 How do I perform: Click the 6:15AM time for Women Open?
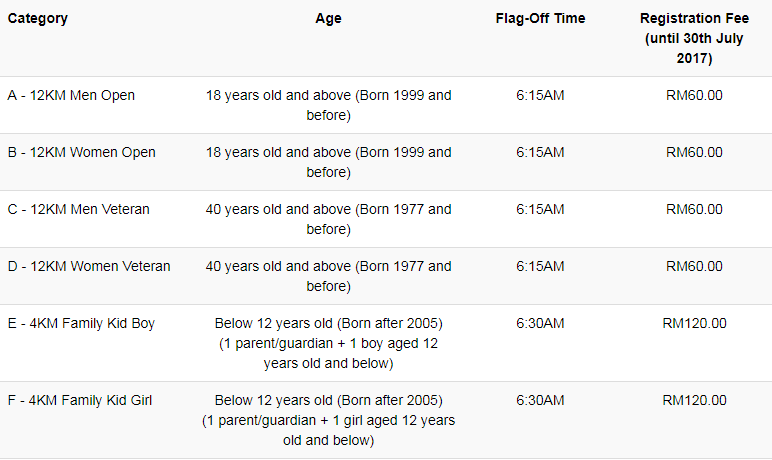click(540, 153)
